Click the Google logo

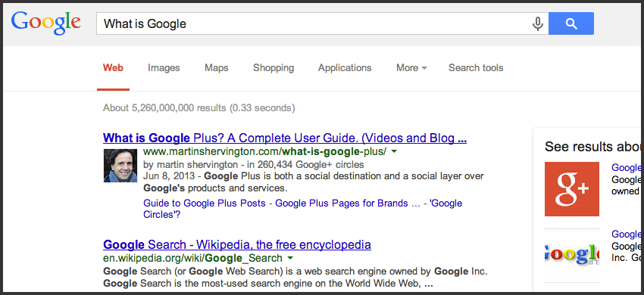[x=46, y=23]
